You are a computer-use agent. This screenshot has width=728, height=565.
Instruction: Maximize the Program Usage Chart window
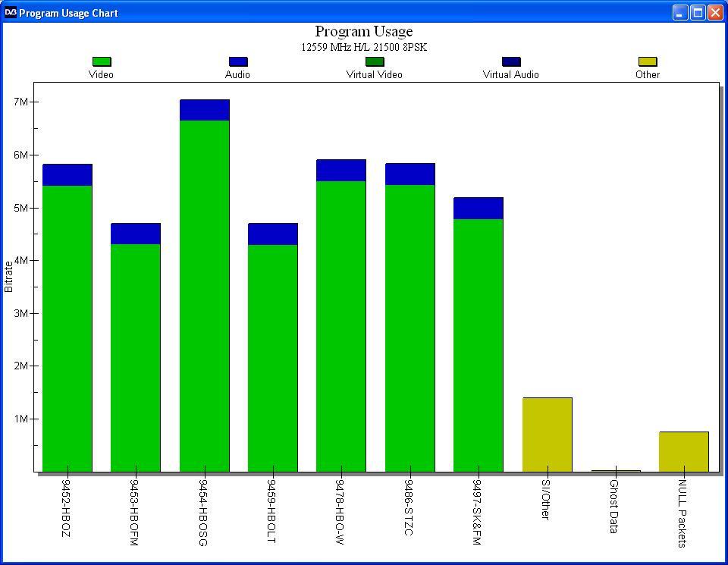pos(698,13)
